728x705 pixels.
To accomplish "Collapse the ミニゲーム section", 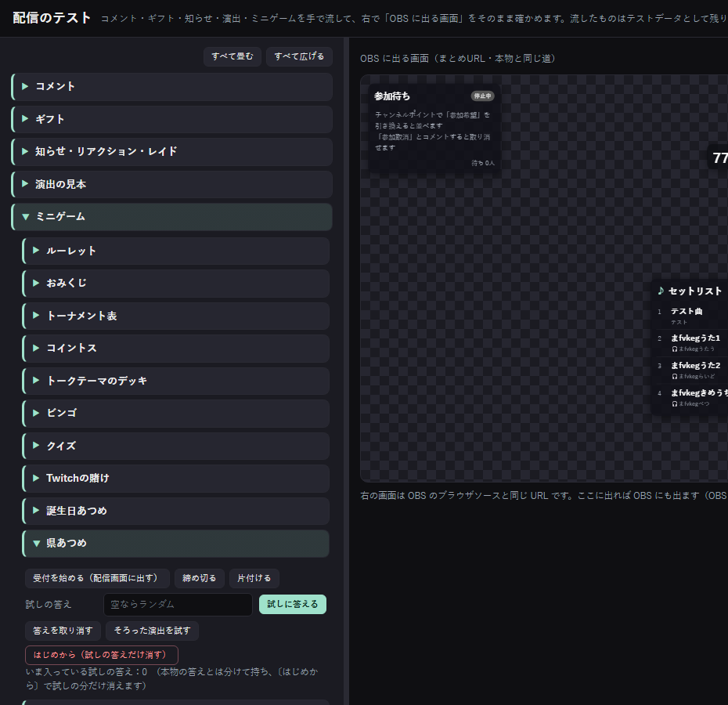I will [x=171, y=216].
